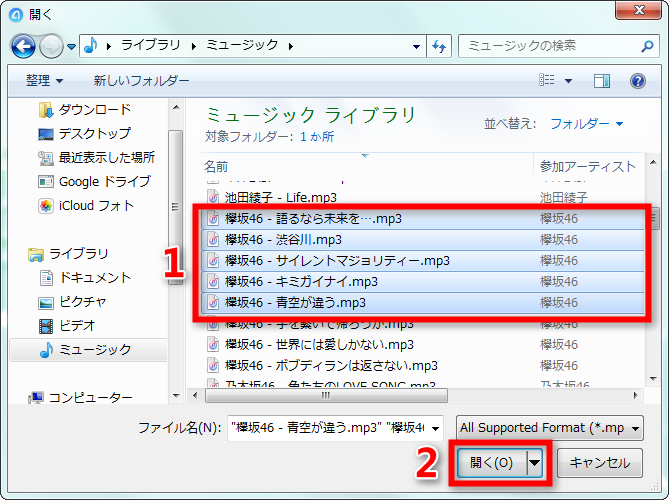Click the music note icon in the address bar
The image size is (669, 500).
(x=91, y=45)
